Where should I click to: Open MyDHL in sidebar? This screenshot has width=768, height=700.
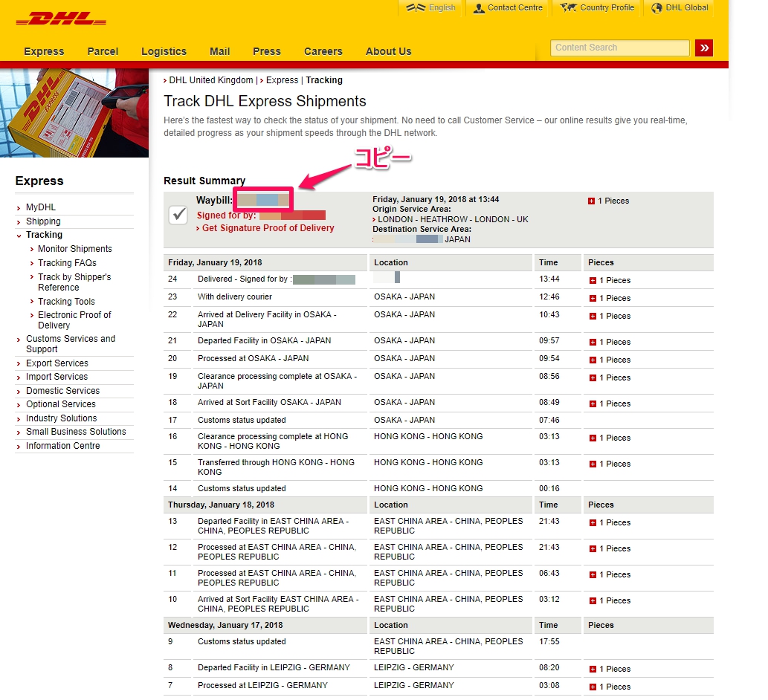41,207
